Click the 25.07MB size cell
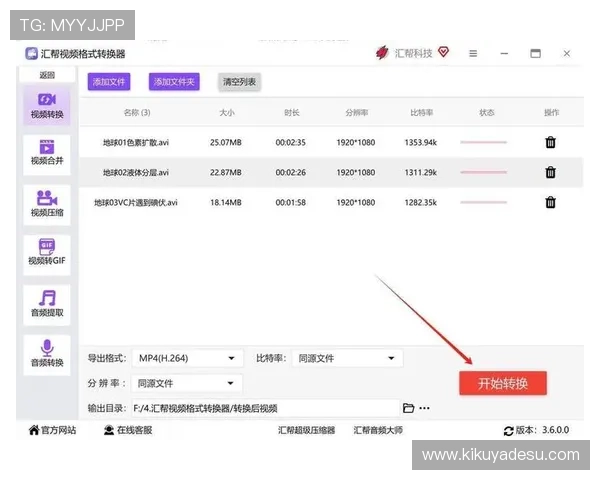The width and height of the screenshot is (600, 480). click(226, 143)
